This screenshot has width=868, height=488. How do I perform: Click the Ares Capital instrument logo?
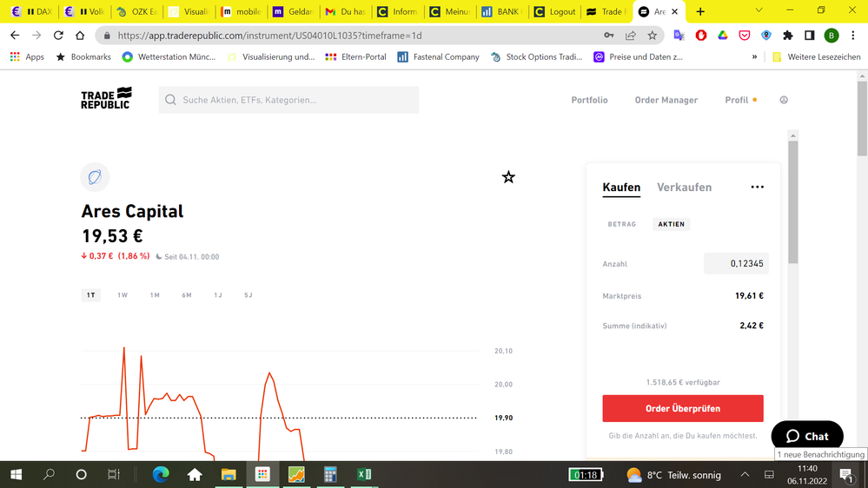pos(95,177)
